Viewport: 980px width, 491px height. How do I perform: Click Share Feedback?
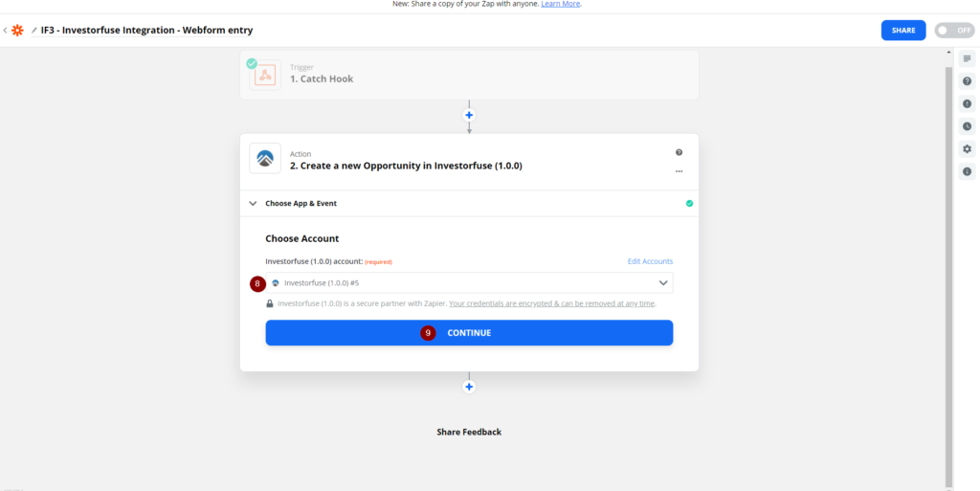coord(469,432)
